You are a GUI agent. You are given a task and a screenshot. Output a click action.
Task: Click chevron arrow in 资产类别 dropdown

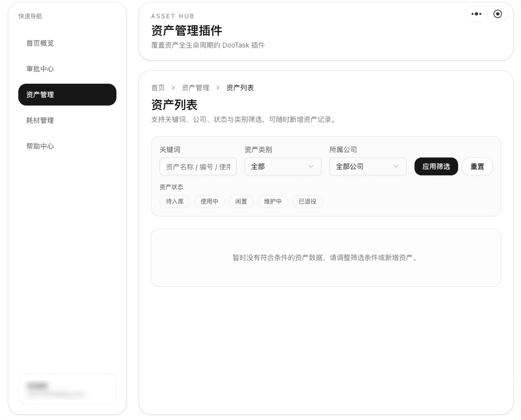[x=311, y=166]
